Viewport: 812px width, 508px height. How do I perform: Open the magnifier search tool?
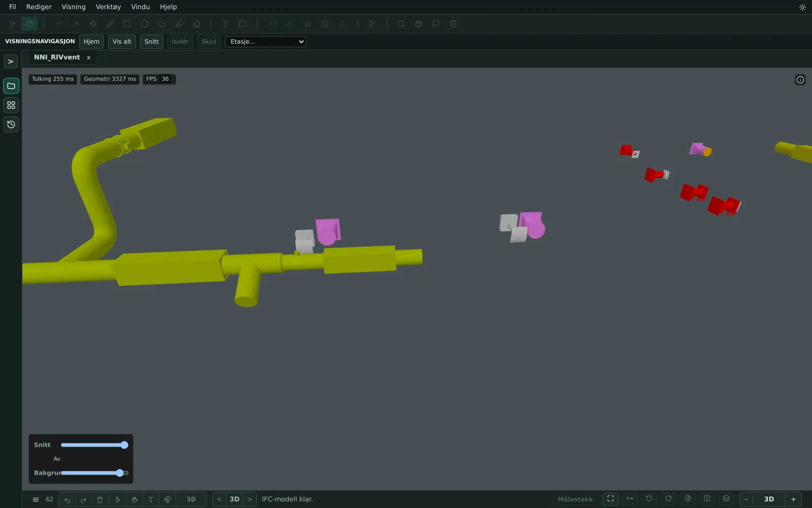(x=401, y=24)
